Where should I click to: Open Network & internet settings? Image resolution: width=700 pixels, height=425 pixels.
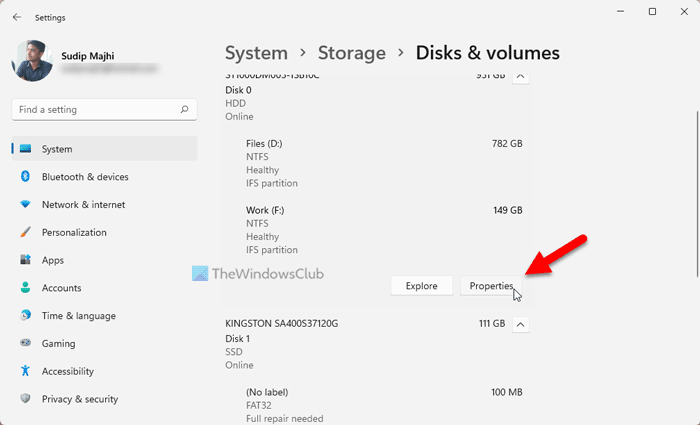pos(83,204)
